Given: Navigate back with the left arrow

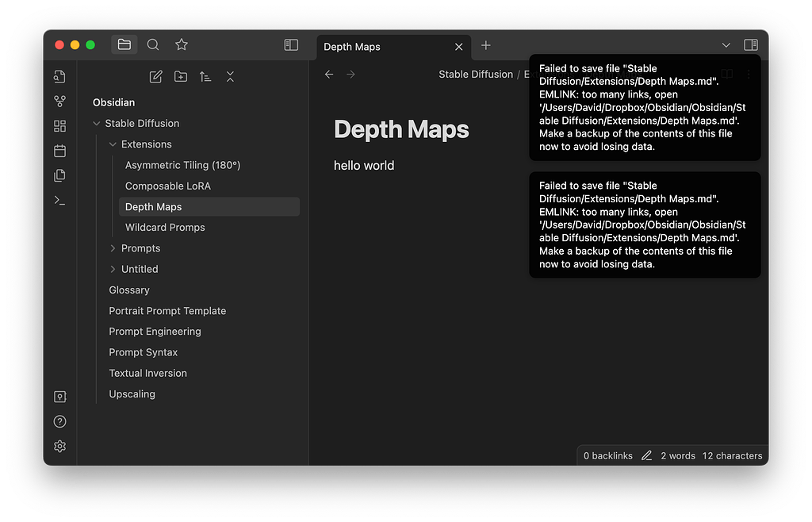Looking at the screenshot, I should (329, 75).
